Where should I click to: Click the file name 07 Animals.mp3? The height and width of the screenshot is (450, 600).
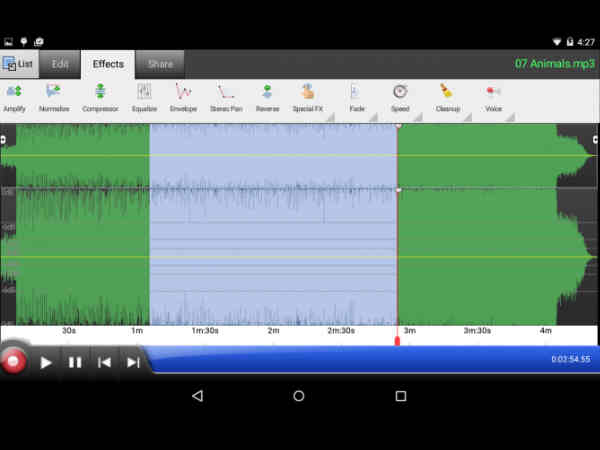[554, 64]
